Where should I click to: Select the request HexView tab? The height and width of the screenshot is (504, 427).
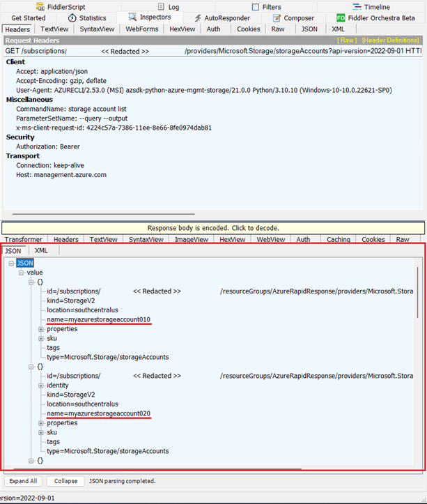click(x=183, y=29)
